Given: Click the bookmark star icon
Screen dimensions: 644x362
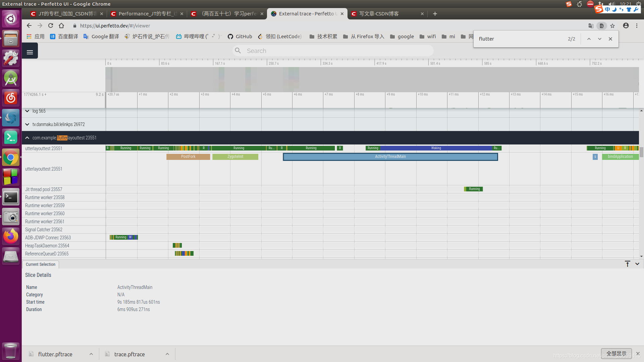Looking at the screenshot, I should click(x=612, y=26).
